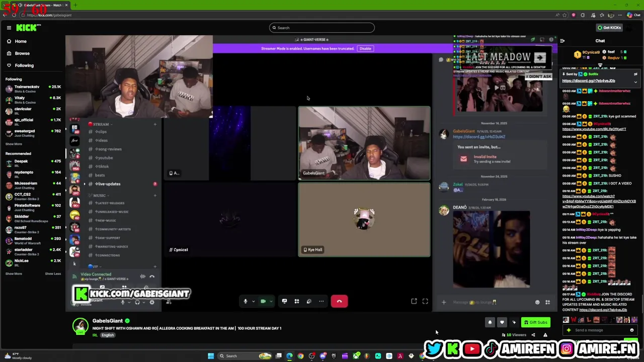This screenshot has width=644, height=362.
Task: Open emoji picker in Discord message box
Action: (x=537, y=302)
